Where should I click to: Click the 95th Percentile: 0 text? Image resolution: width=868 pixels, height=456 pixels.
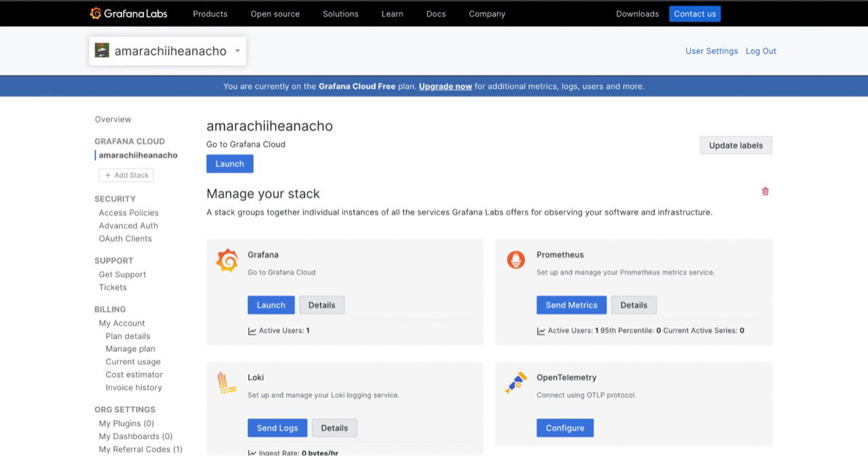click(631, 331)
